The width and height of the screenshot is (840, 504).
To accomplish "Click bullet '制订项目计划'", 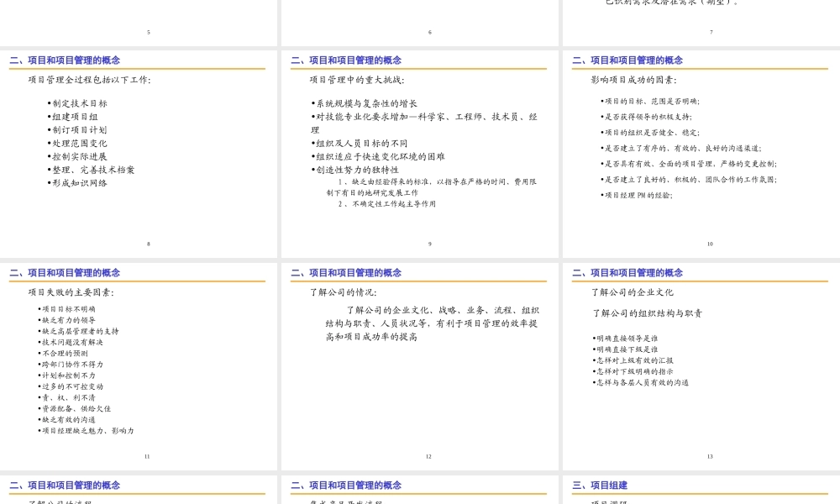I will [77, 130].
